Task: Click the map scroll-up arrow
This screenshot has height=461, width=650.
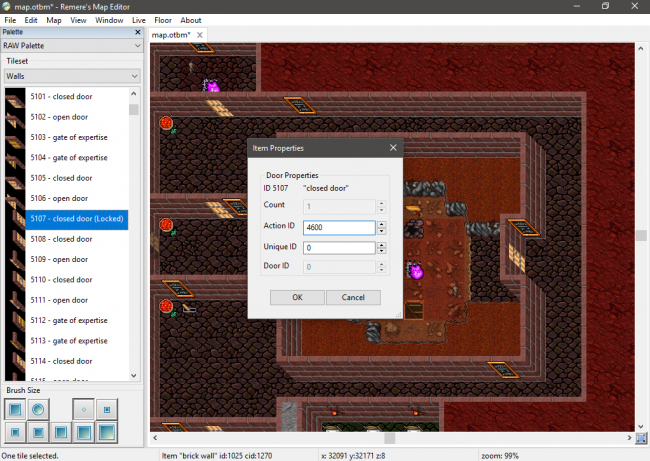Action: point(641,49)
